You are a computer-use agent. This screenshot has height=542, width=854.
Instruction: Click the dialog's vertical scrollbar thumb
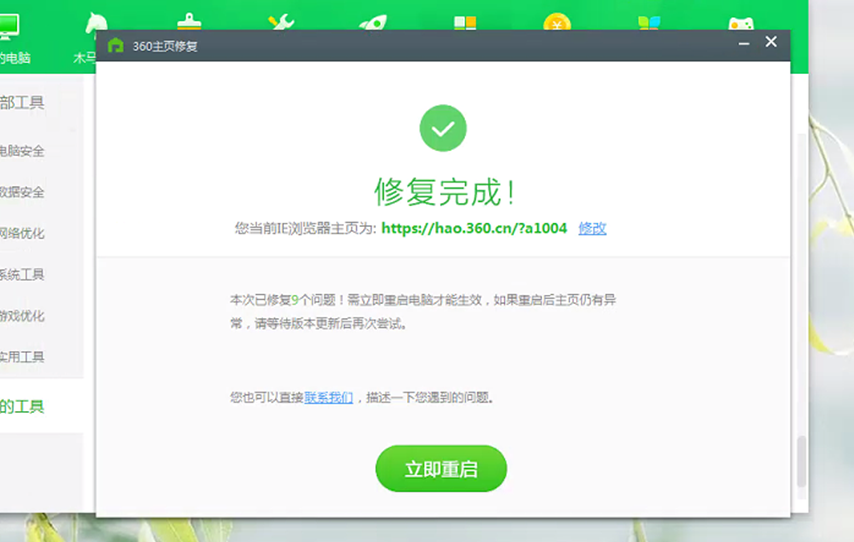point(801,461)
